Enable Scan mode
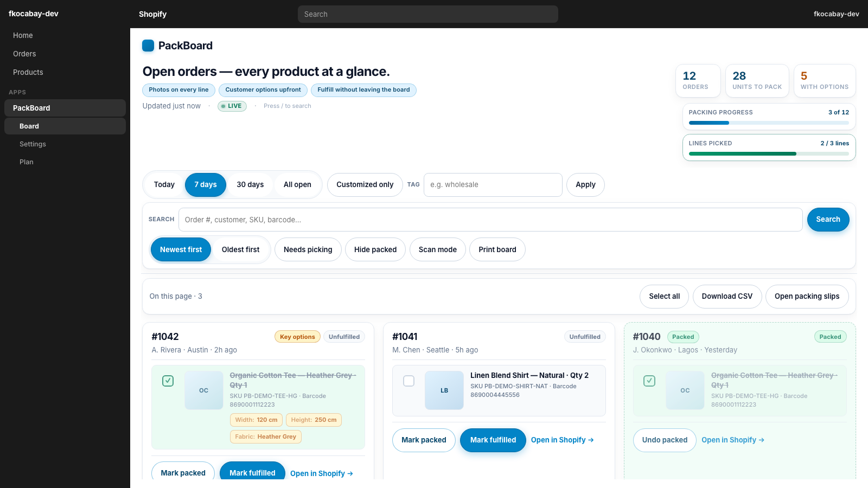This screenshot has width=868, height=488. point(438,249)
